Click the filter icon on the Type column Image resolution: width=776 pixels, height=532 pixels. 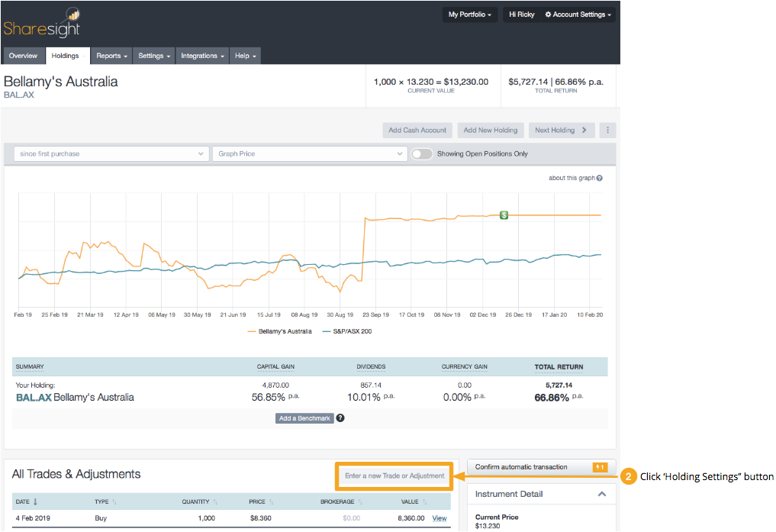[x=115, y=501]
